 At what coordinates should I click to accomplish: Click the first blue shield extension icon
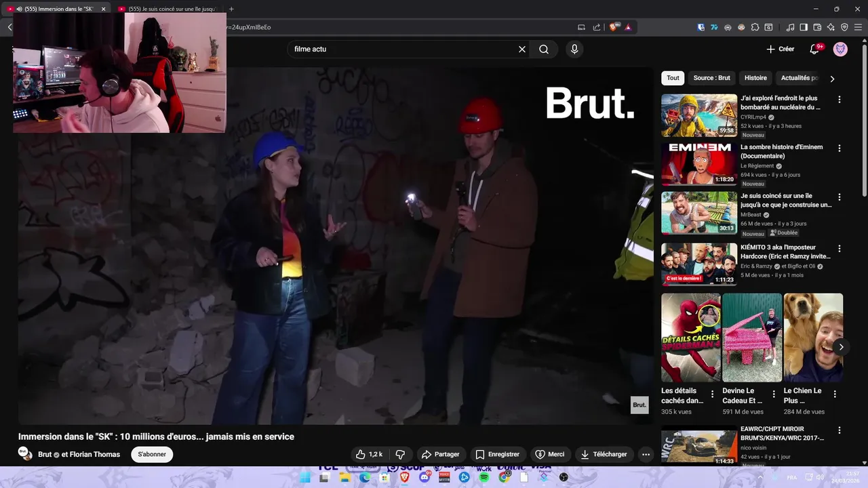pyautogui.click(x=701, y=27)
